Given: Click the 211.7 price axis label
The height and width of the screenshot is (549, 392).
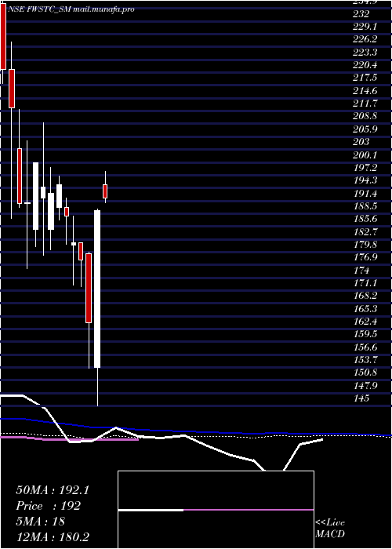Looking at the screenshot, I should click(365, 104).
